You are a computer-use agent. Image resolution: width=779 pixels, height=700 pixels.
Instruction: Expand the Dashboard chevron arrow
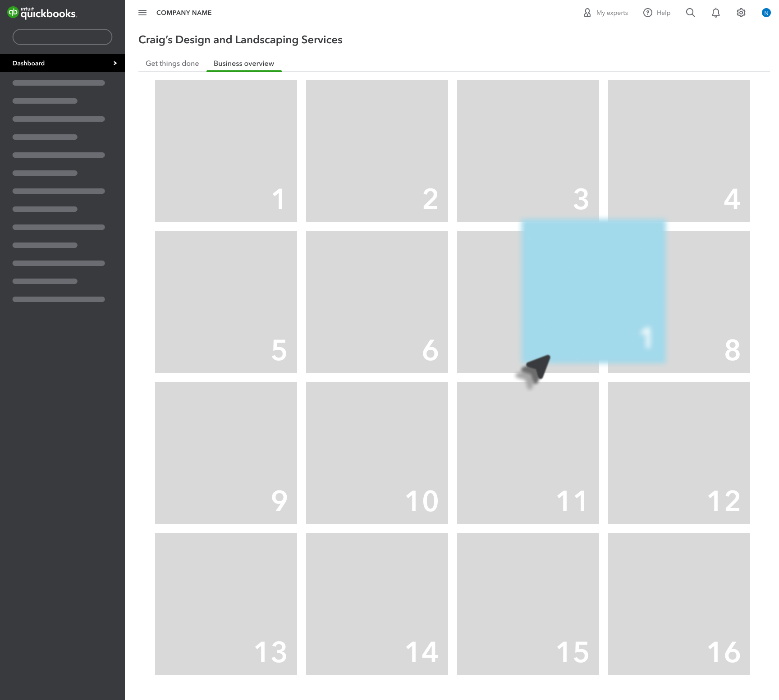pos(115,63)
